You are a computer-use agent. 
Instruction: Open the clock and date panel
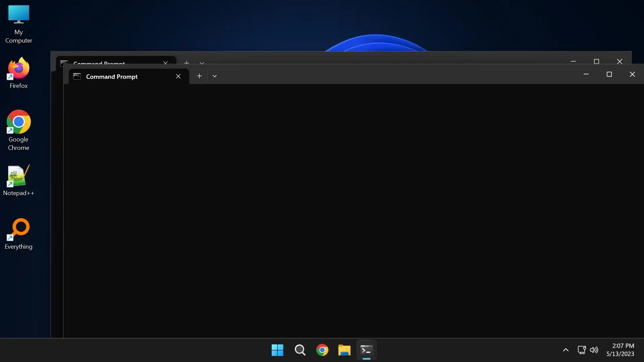tap(620, 350)
